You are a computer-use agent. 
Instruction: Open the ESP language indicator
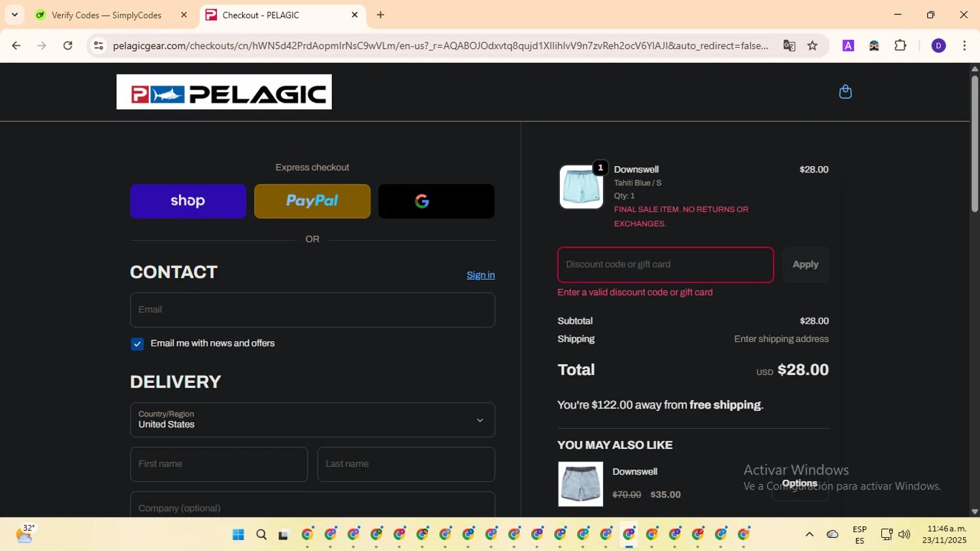click(860, 535)
